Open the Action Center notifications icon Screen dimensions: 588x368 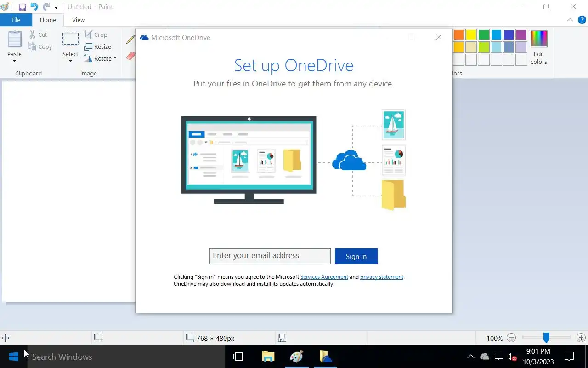pos(569,356)
